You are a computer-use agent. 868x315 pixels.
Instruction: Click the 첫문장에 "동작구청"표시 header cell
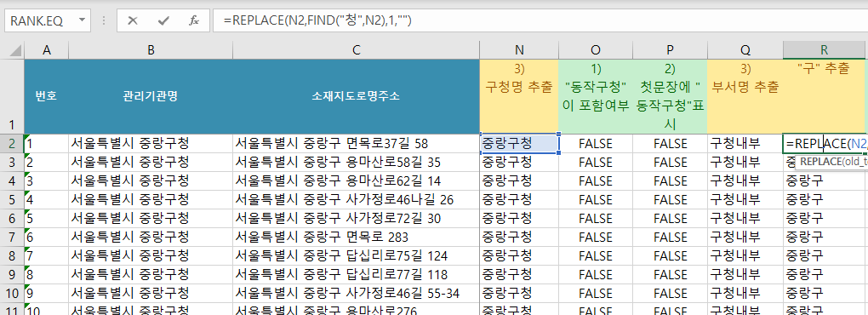coord(670,96)
